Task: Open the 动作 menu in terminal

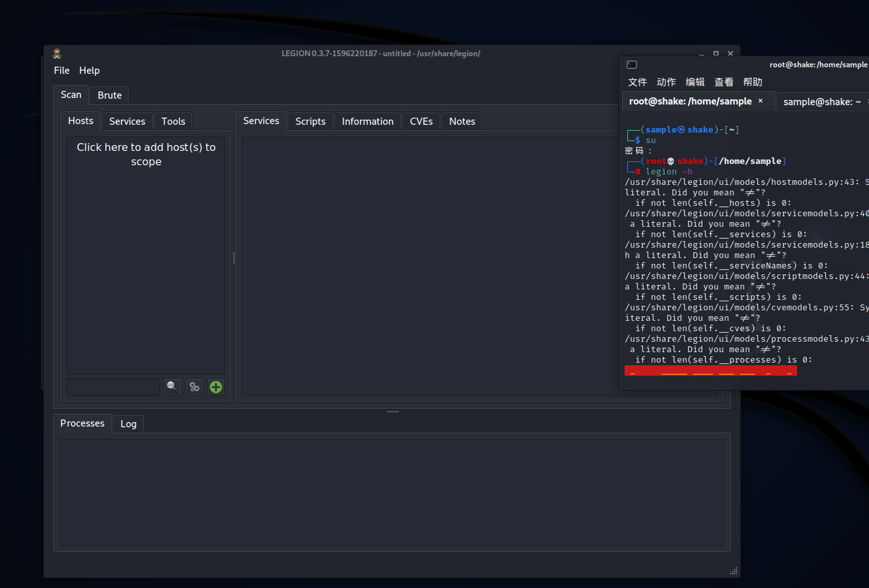Action: pos(666,82)
